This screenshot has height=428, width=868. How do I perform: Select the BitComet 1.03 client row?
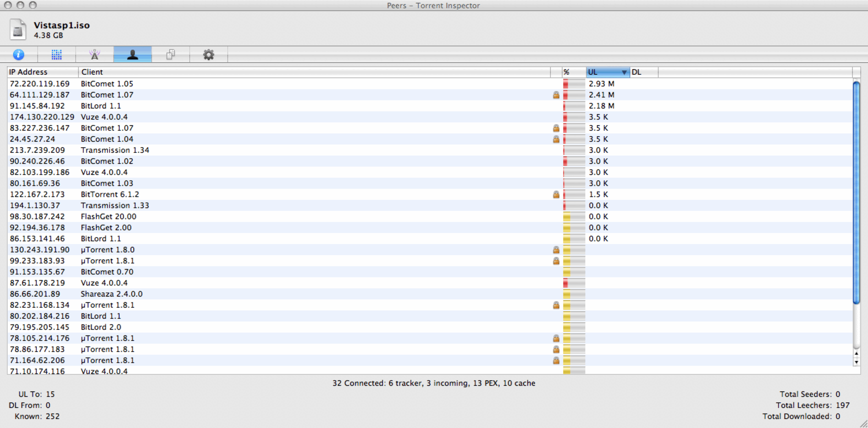[x=430, y=183]
